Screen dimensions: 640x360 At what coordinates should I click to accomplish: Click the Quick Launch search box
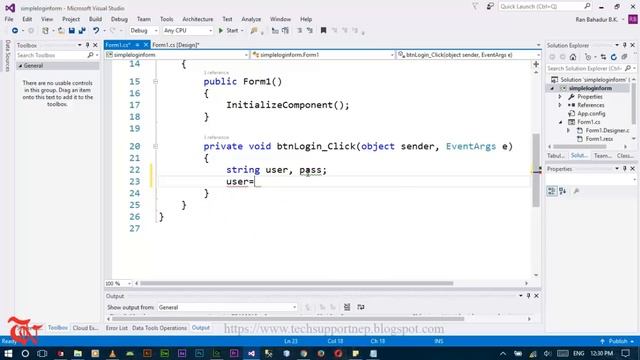[x=541, y=7]
